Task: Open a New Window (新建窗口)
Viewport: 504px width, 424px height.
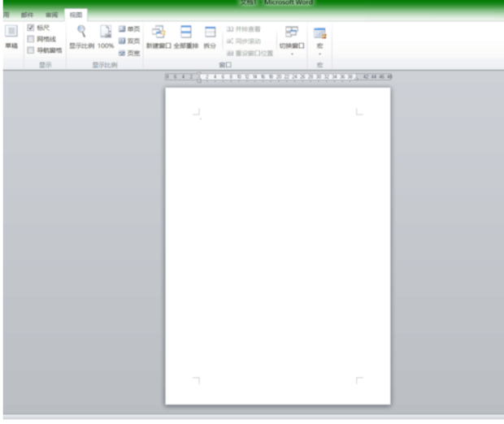Action: 159,37
